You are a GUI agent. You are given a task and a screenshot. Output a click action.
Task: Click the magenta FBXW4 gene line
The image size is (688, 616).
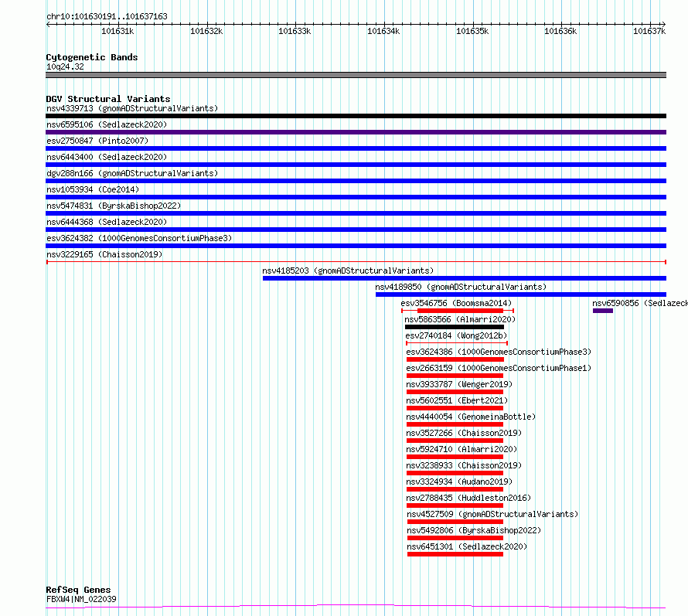[x=356, y=607]
